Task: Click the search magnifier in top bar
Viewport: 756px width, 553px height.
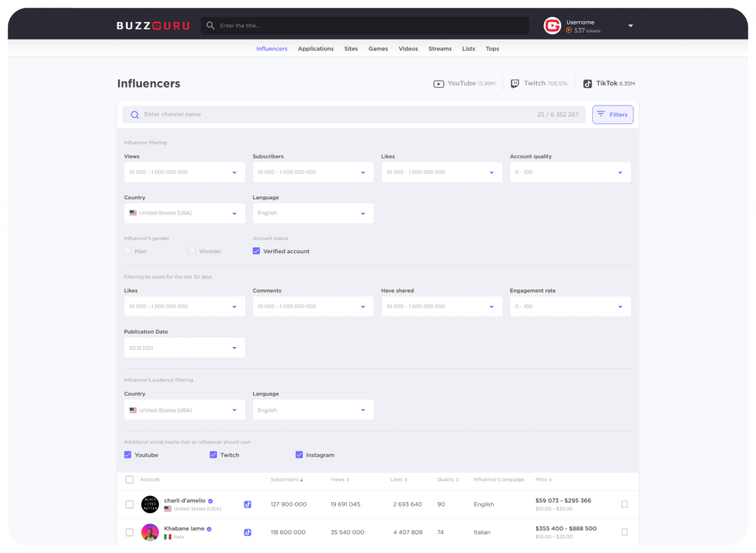Action: tap(210, 26)
